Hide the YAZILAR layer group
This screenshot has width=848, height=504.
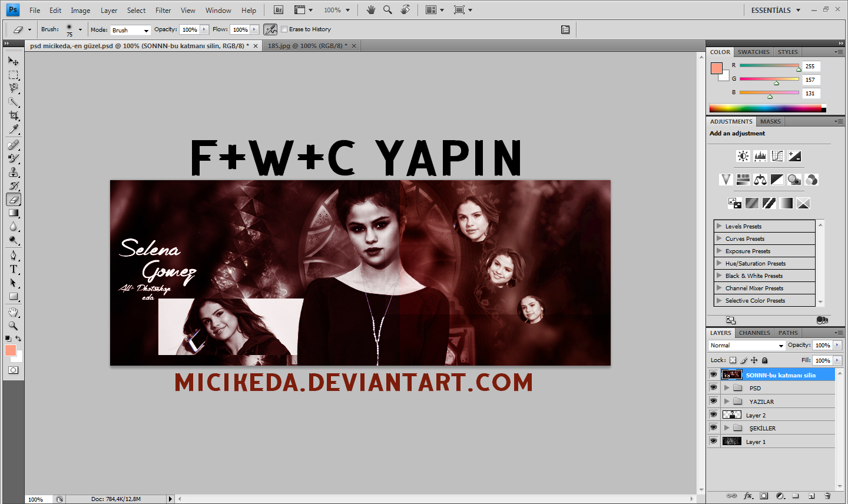(x=713, y=402)
